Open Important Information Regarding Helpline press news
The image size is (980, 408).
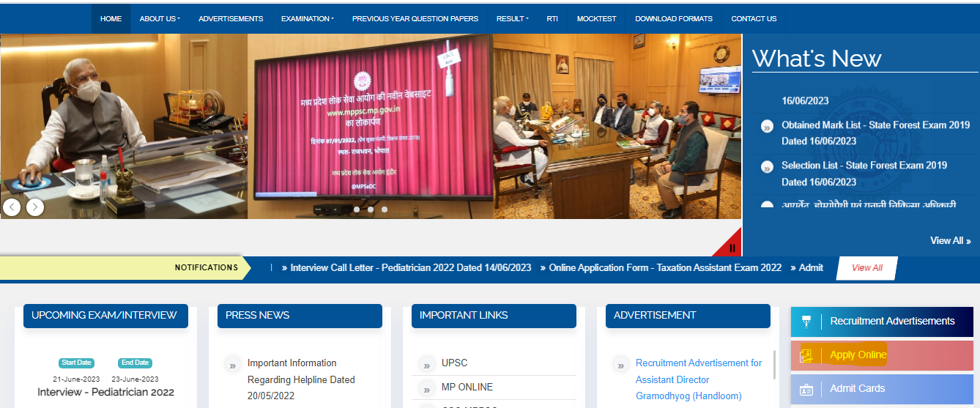pyautogui.click(x=301, y=379)
